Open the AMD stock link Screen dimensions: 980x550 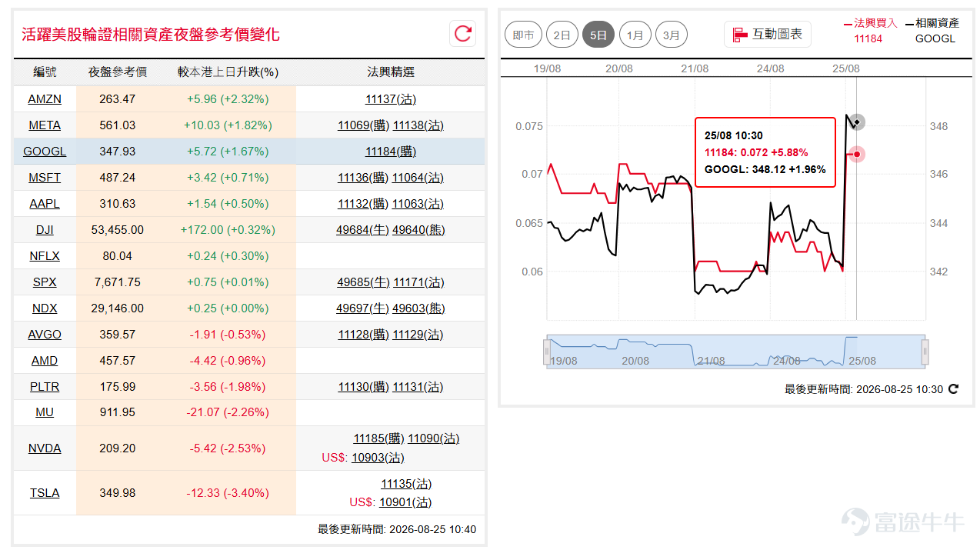point(45,361)
